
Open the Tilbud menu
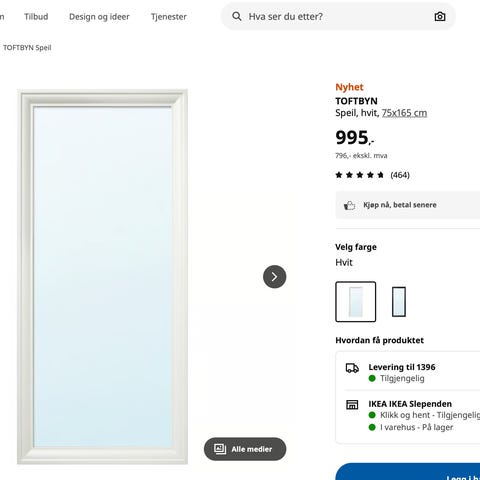[36, 17]
